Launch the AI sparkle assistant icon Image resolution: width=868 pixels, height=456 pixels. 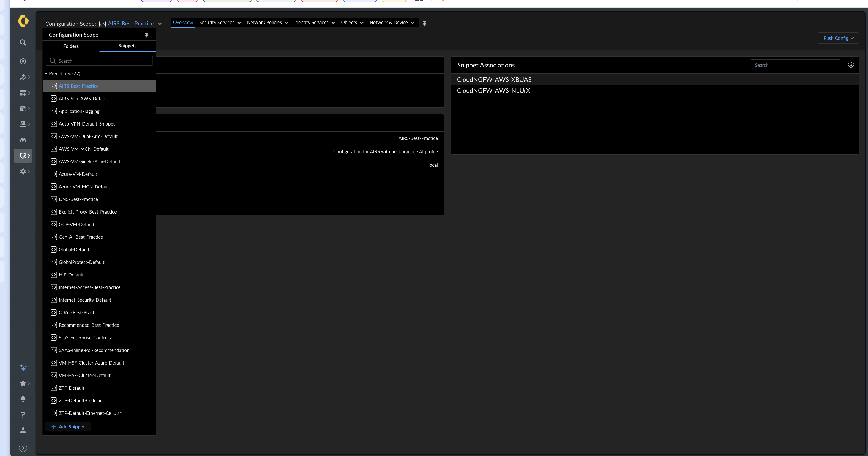[x=23, y=368]
